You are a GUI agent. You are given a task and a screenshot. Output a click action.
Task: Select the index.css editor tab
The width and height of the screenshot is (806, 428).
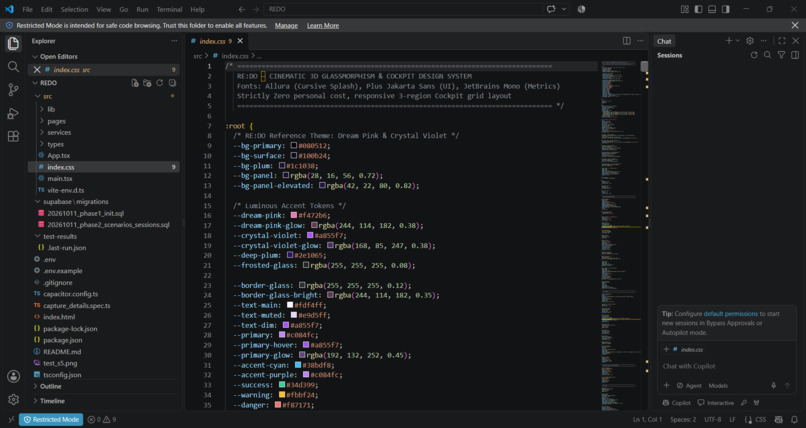click(x=217, y=41)
